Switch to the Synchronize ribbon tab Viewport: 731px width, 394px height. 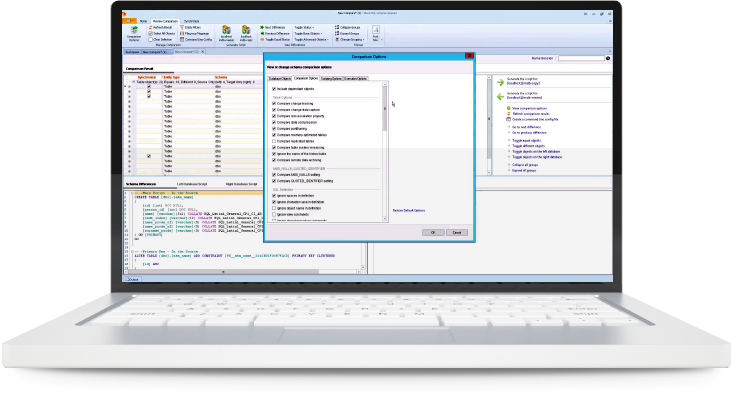tap(191, 21)
